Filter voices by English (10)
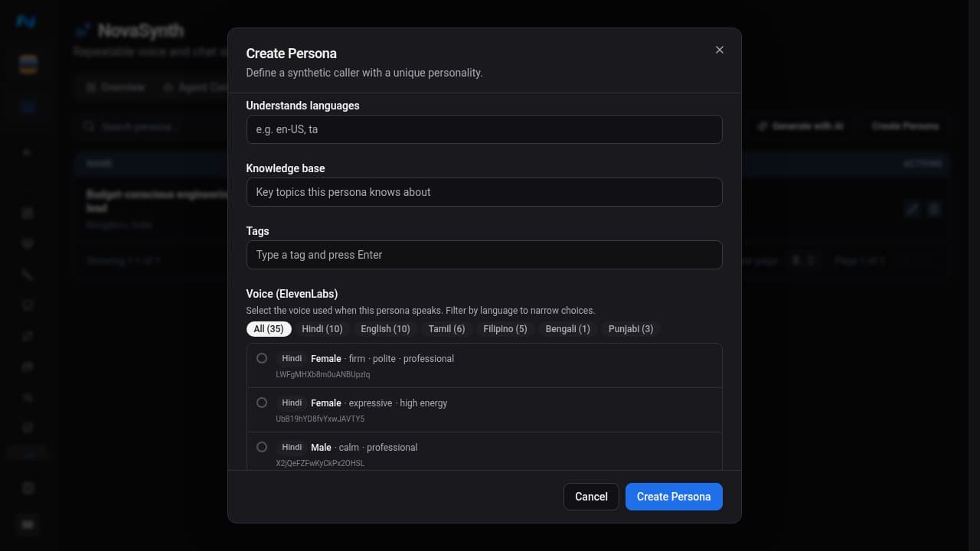The image size is (980, 551). (385, 329)
